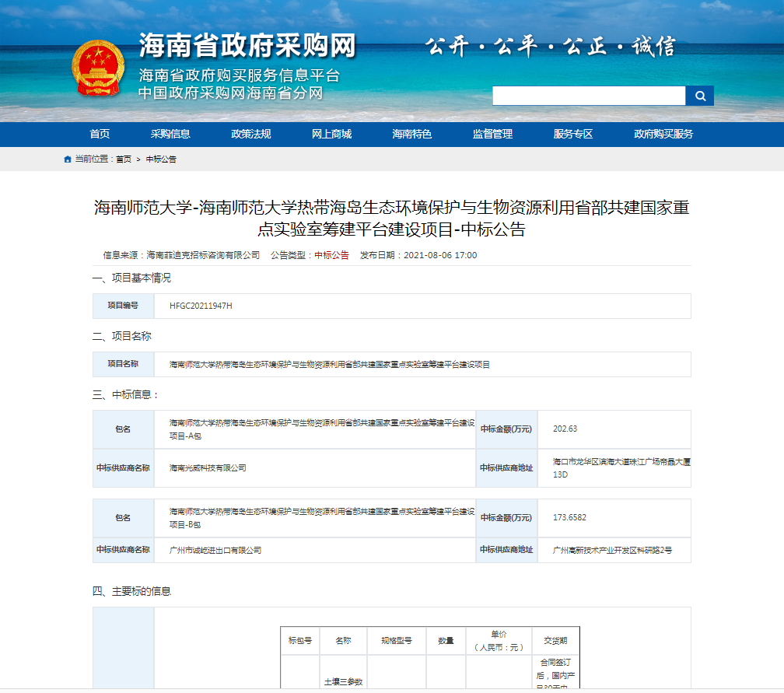This screenshot has height=693, width=784.
Task: Click the 土壤三参数 table cell
Action: coord(343,681)
